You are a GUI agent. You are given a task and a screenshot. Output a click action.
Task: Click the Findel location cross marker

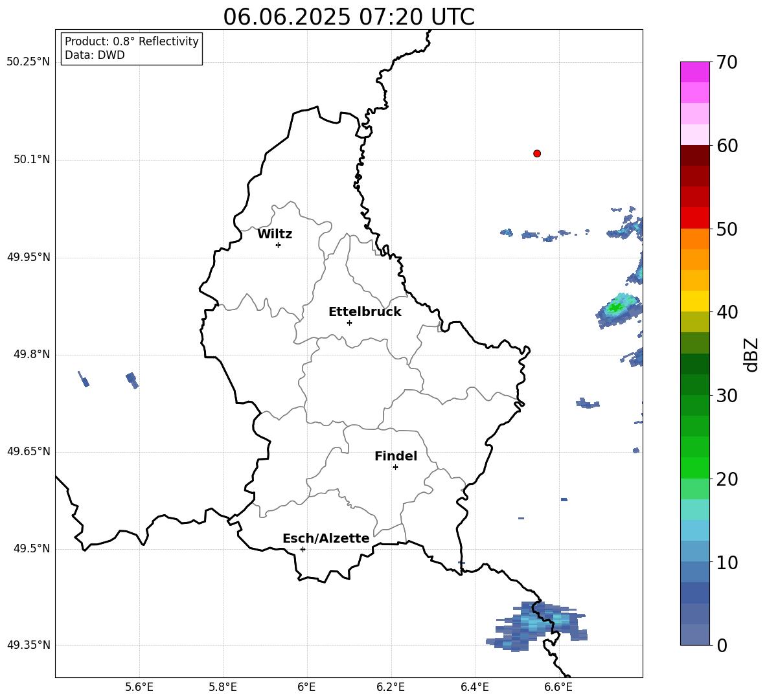coord(395,468)
